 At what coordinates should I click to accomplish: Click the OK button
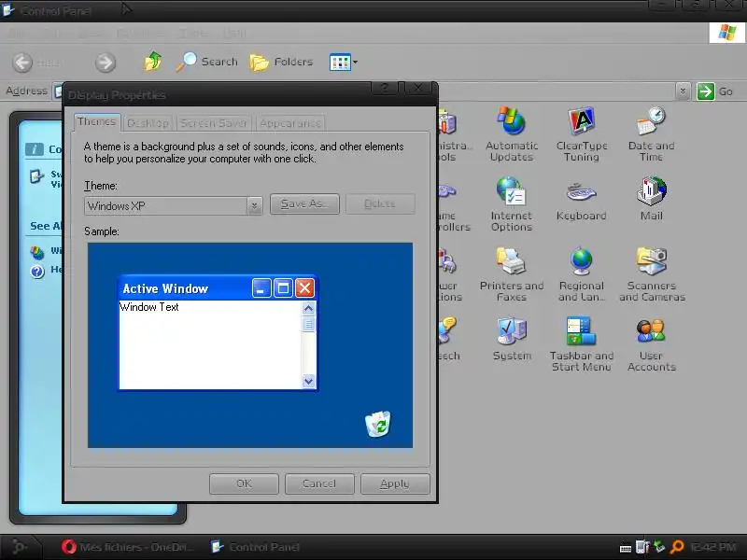(244, 483)
